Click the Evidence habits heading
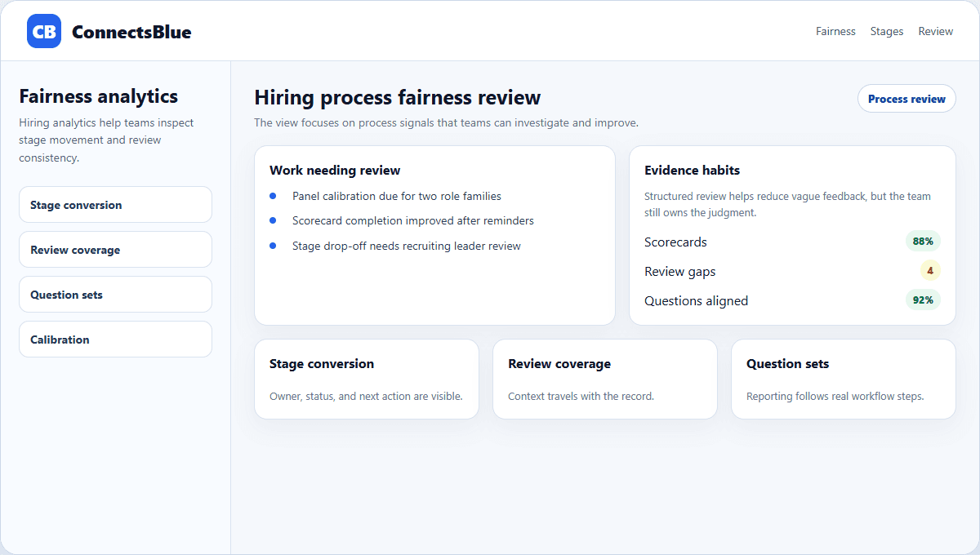The height and width of the screenshot is (555, 980). pyautogui.click(x=692, y=171)
